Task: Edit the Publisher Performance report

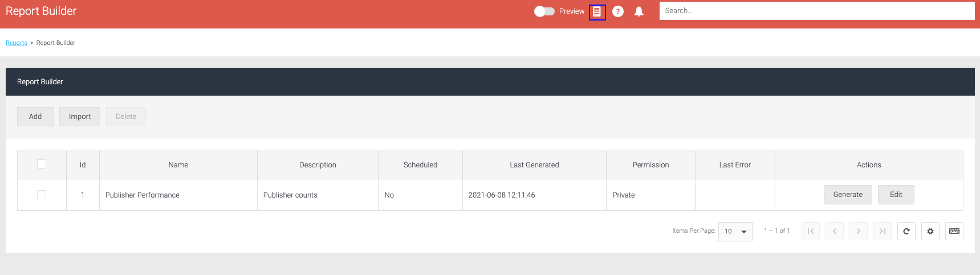Action: tap(896, 195)
